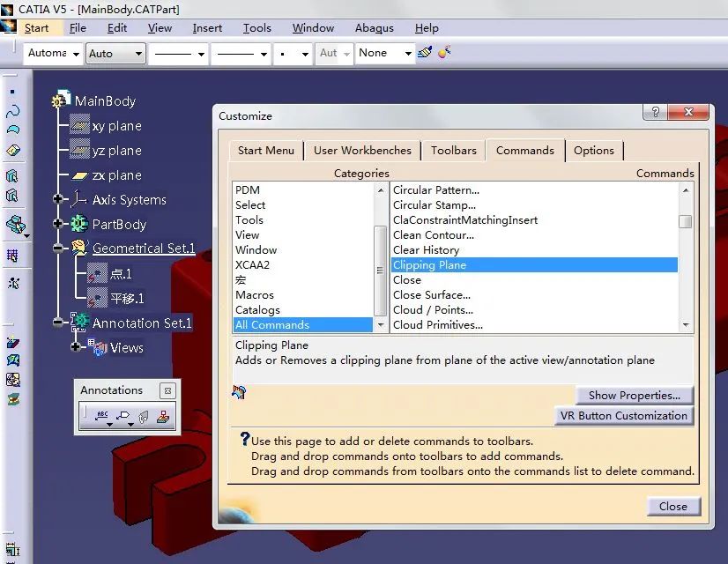
Task: Click the upper solid-selection arrow icon
Action: coord(12,176)
